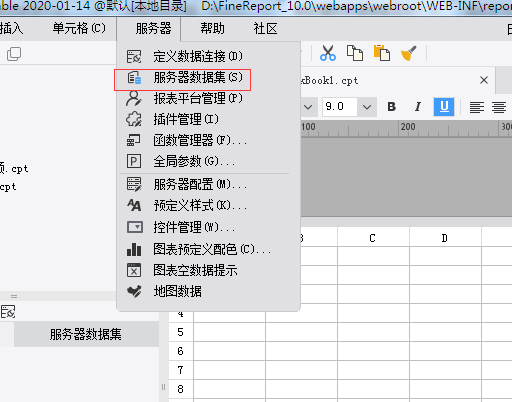Select column header D

(445, 238)
